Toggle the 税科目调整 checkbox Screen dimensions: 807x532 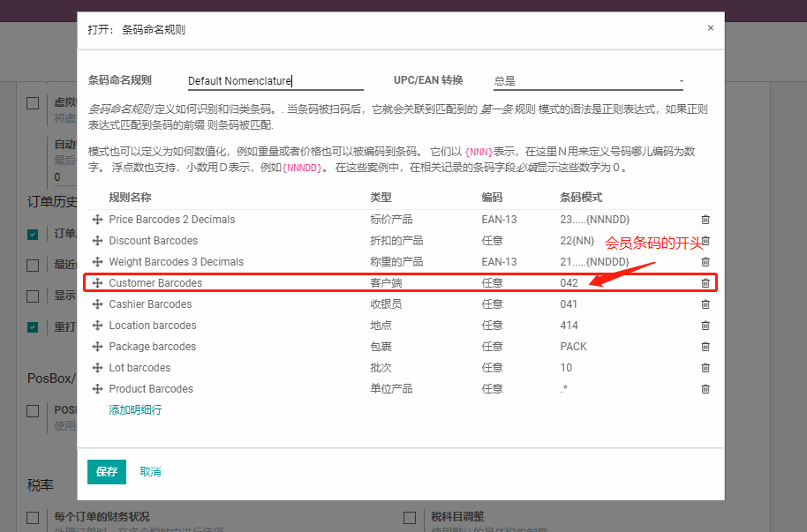click(x=410, y=517)
